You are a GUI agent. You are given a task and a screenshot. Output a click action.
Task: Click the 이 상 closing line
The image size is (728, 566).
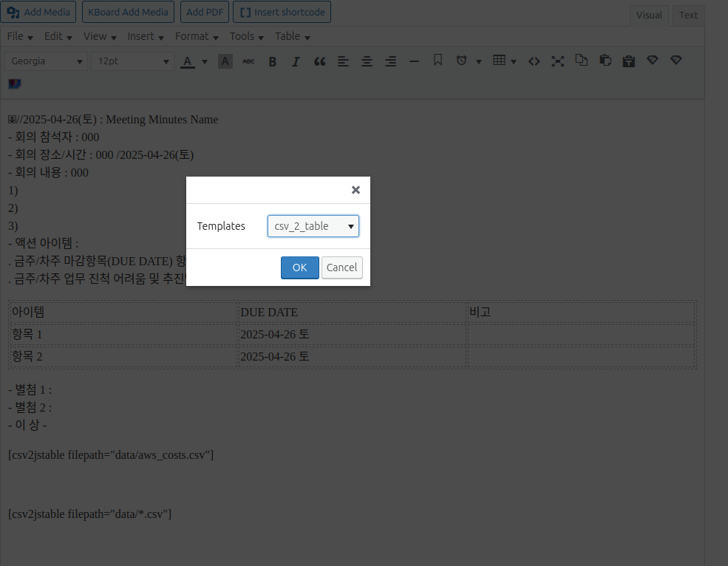click(x=27, y=425)
